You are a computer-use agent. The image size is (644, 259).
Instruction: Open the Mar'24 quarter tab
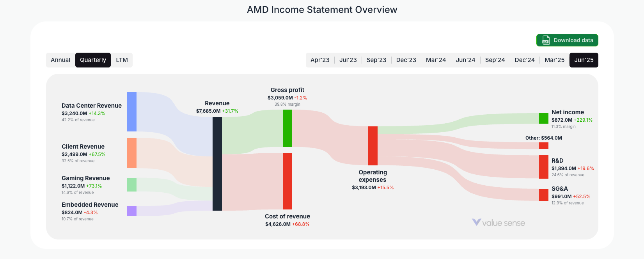tap(436, 60)
